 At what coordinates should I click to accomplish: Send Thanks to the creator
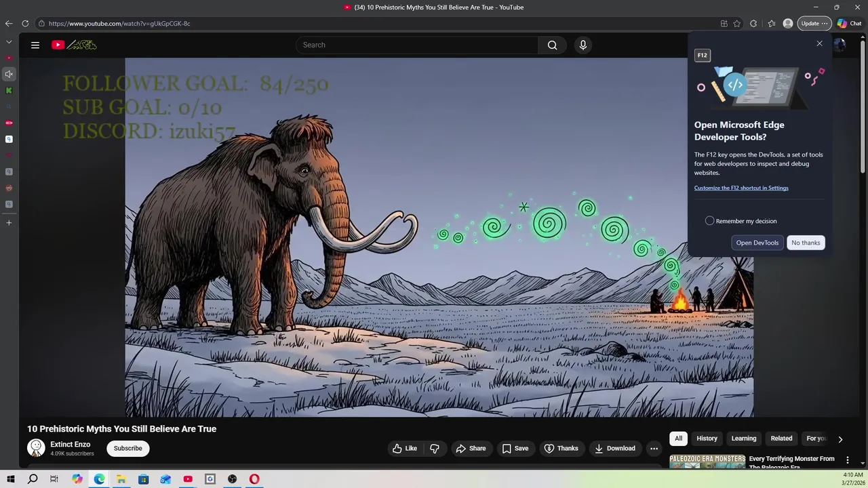pos(561,448)
